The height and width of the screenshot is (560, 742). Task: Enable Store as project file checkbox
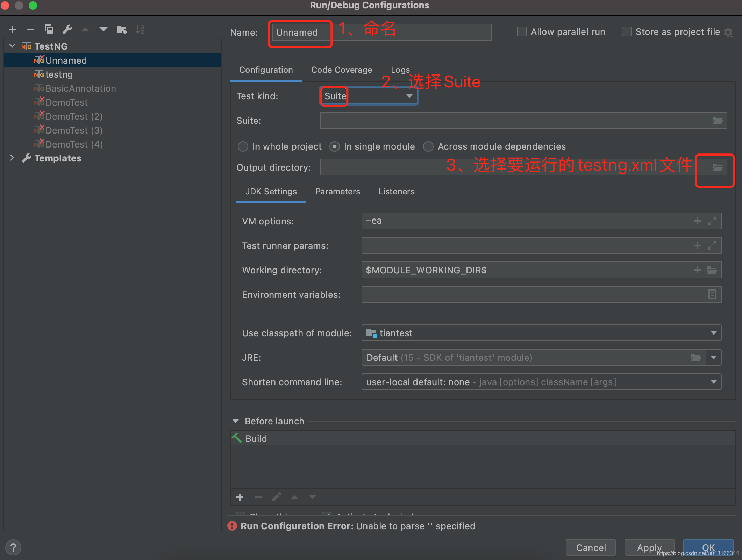(626, 32)
